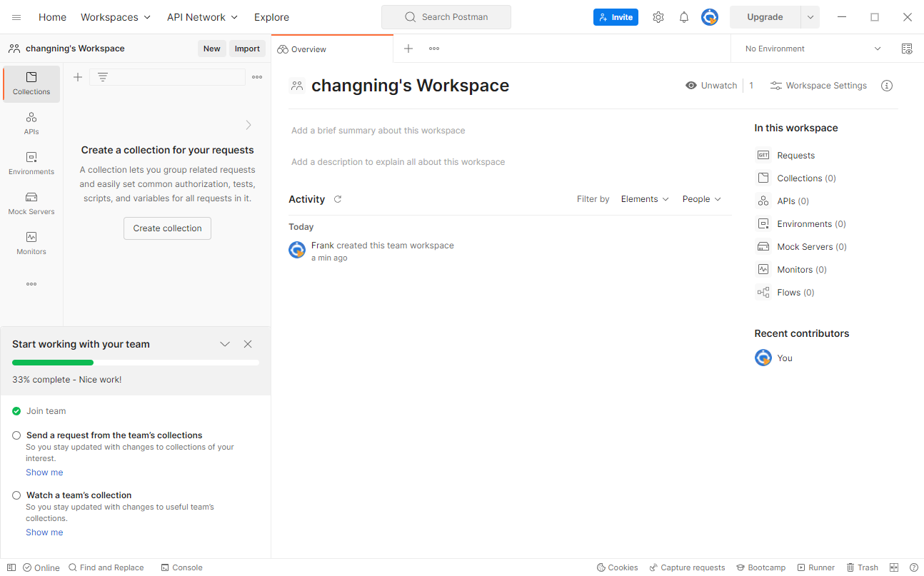Open Environments in the sidebar
Screen dimensions: 924x576
pos(31,164)
